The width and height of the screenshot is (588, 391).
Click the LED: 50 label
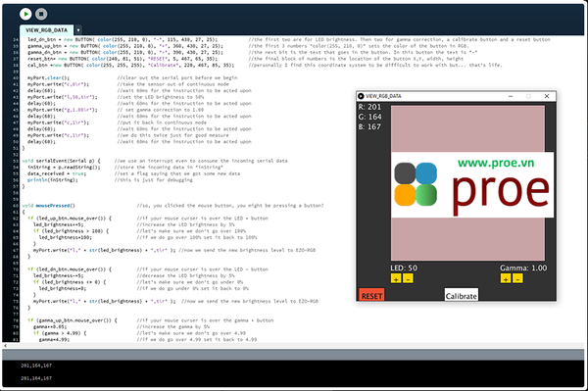coord(404,269)
